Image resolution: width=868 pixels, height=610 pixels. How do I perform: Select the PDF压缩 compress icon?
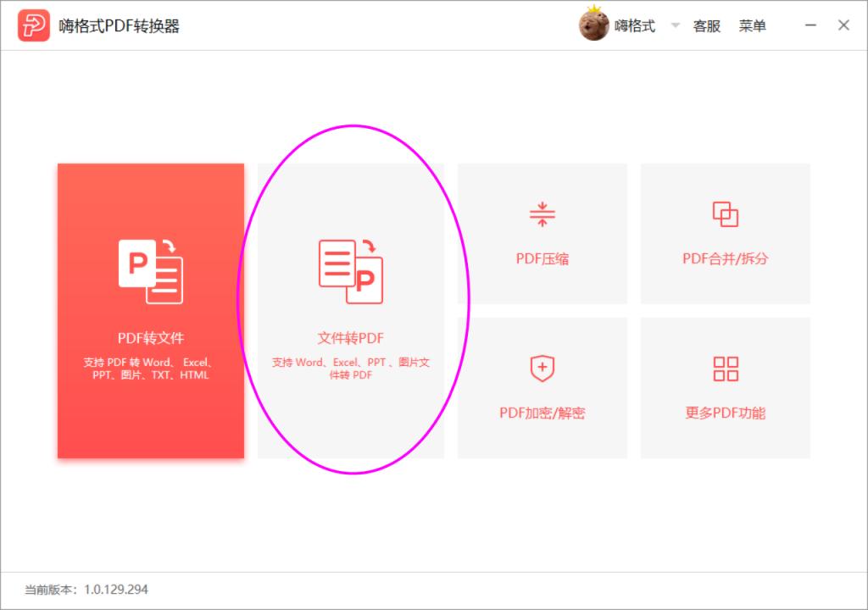542,213
